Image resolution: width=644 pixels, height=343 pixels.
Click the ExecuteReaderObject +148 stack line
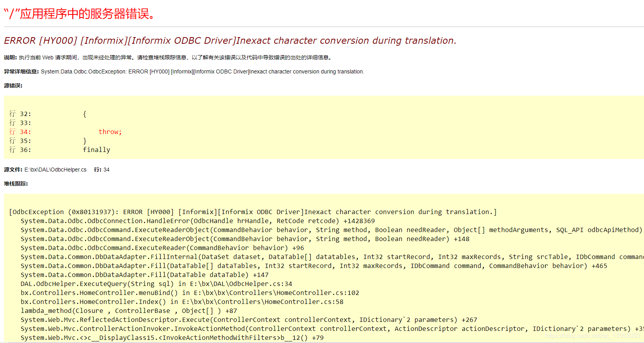245,239
